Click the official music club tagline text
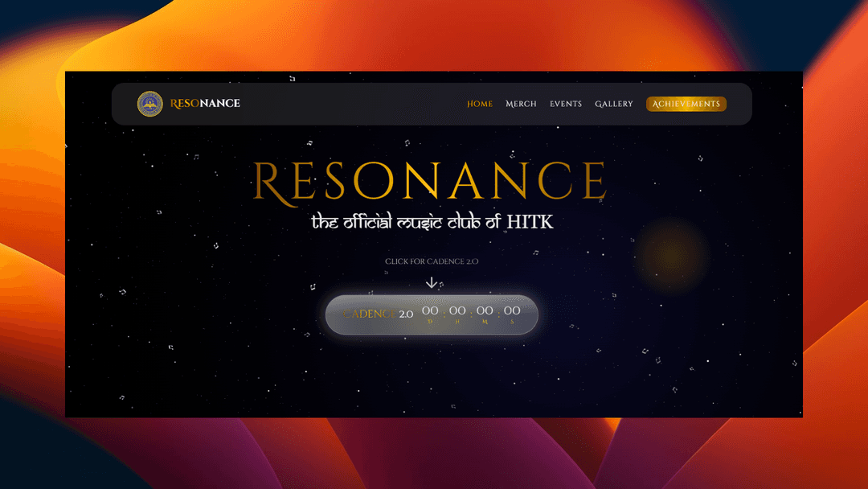 coord(432,222)
